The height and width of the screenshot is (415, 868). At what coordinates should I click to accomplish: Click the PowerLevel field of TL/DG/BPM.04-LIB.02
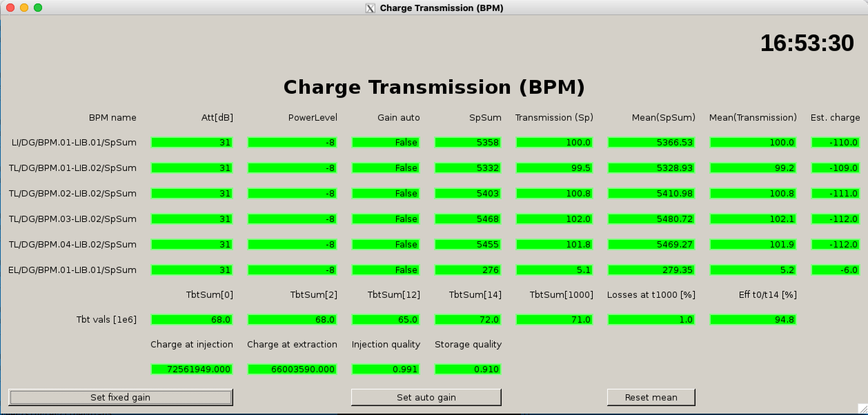[292, 244]
